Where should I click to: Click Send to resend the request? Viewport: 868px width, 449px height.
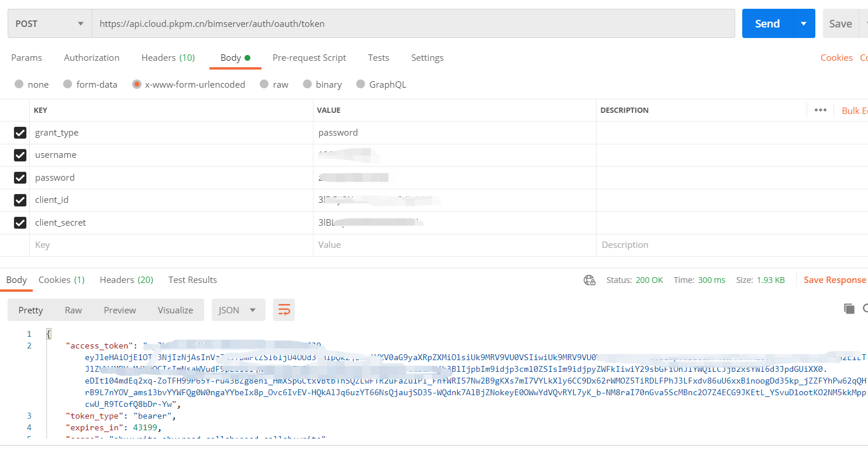click(767, 23)
